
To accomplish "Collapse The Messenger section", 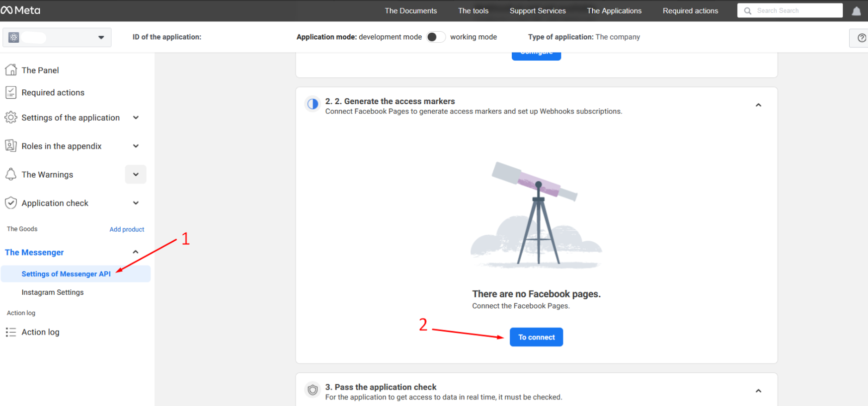I will [x=135, y=252].
